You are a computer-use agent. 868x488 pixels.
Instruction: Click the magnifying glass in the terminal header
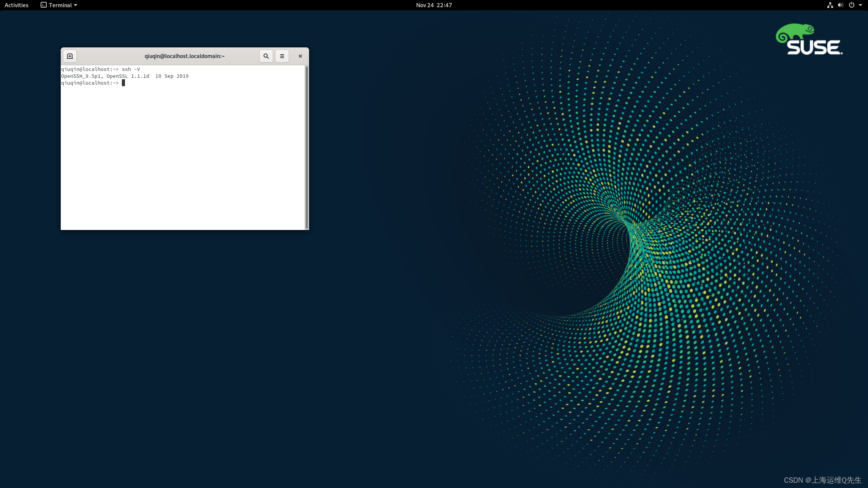(x=266, y=56)
